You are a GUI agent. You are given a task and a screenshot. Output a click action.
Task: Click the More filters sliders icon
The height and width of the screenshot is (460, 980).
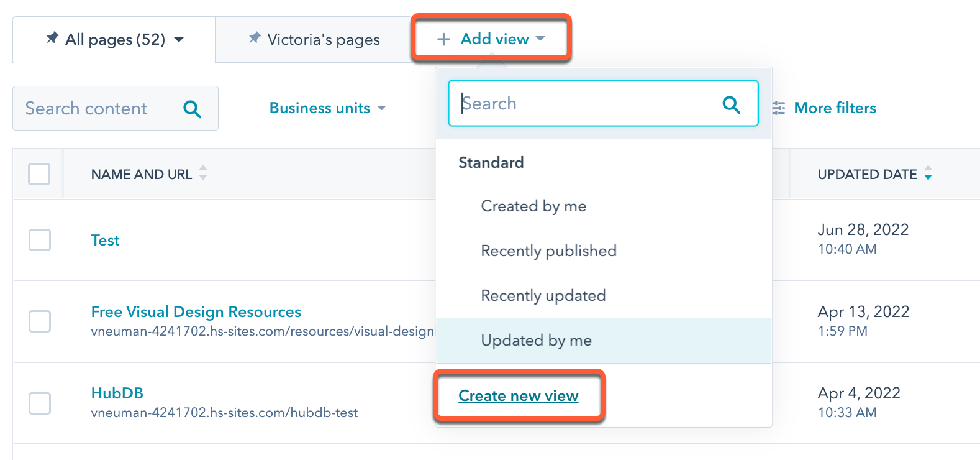click(779, 108)
